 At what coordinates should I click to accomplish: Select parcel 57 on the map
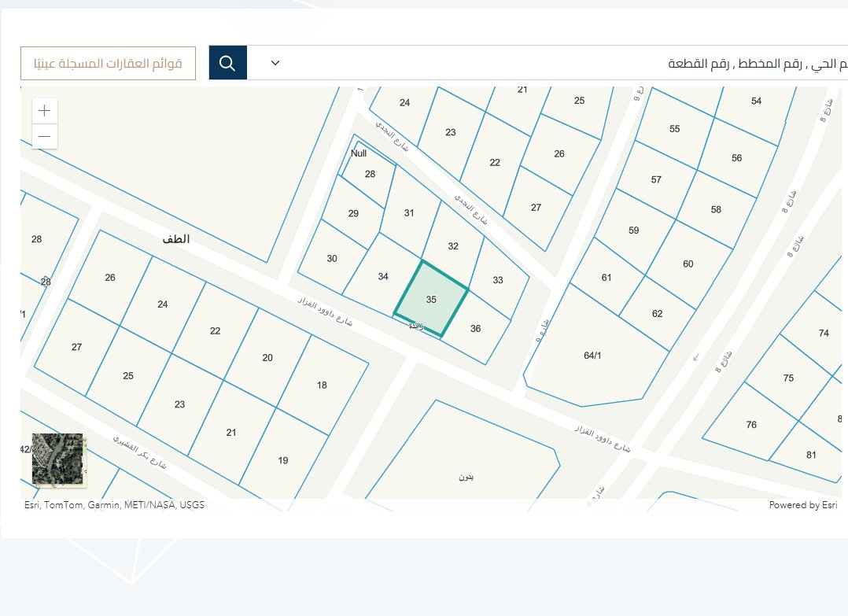(x=656, y=179)
